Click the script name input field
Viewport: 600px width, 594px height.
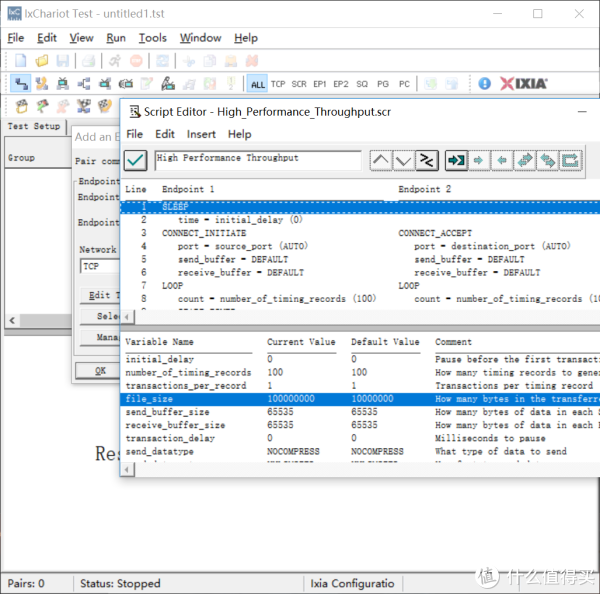(x=258, y=160)
